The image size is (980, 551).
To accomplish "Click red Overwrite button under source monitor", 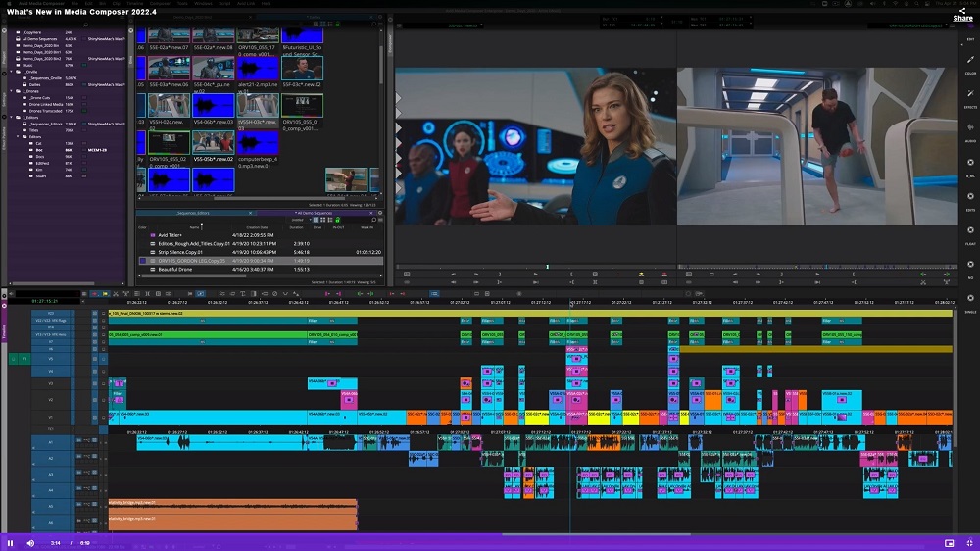I will click(663, 274).
